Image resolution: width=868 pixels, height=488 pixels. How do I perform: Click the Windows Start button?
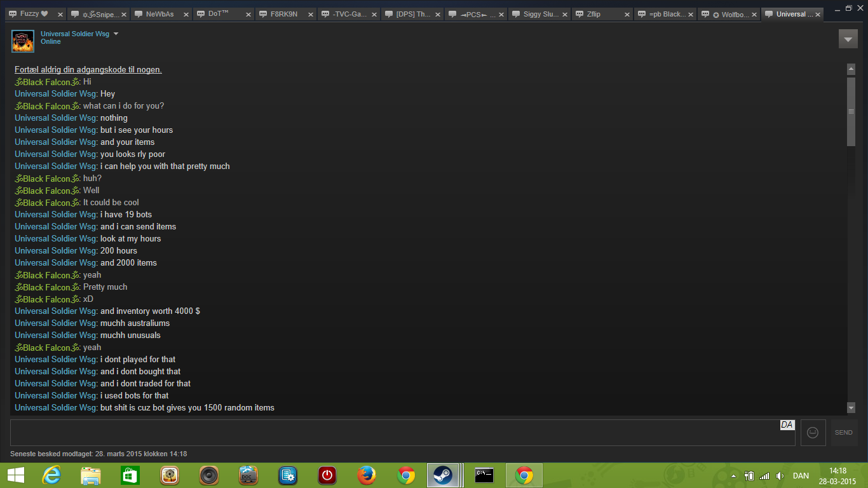(x=16, y=475)
